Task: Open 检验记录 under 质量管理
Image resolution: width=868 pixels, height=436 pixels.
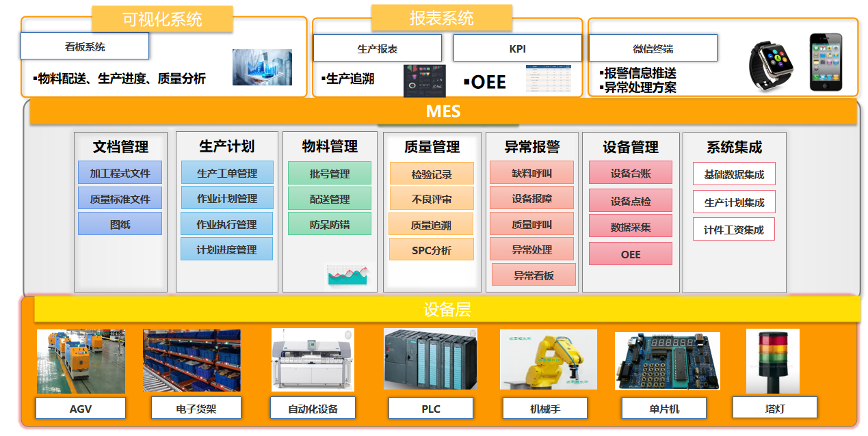Action: (432, 174)
